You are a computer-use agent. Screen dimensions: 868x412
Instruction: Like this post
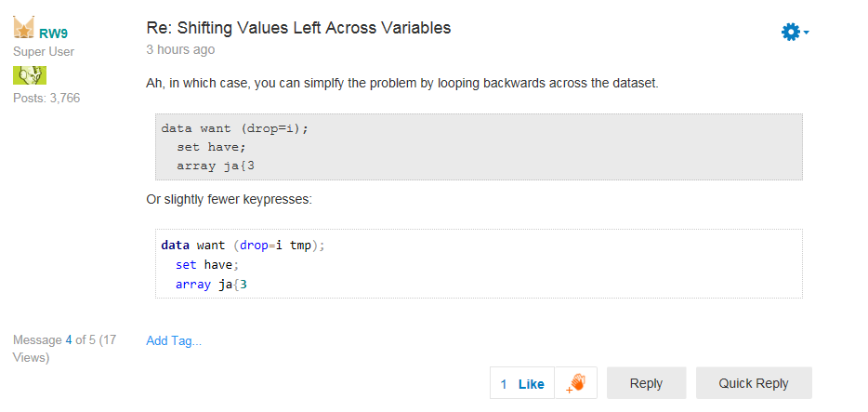point(531,384)
